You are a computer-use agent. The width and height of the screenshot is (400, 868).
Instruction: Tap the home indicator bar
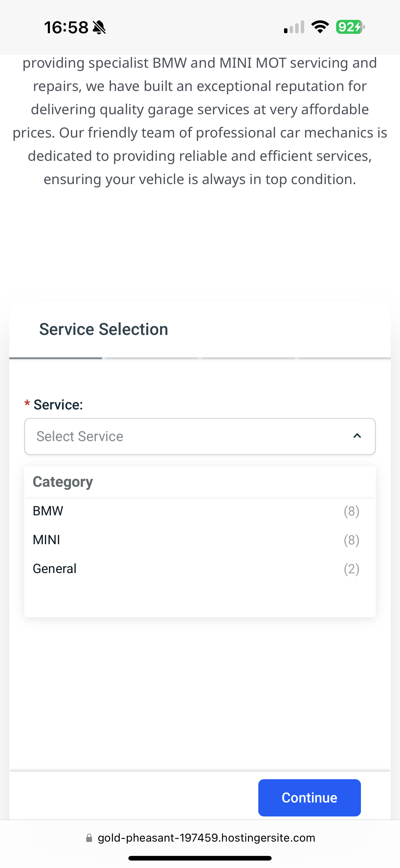coord(200,858)
